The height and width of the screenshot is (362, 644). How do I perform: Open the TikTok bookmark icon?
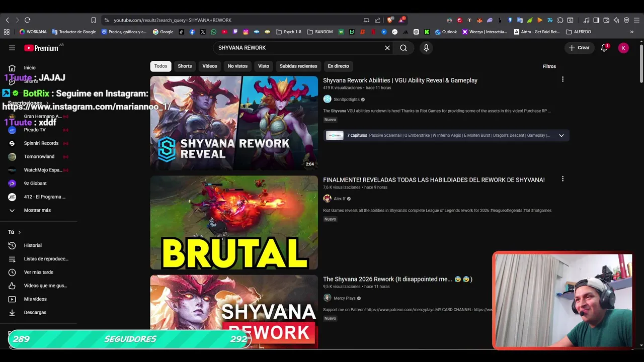click(181, 32)
